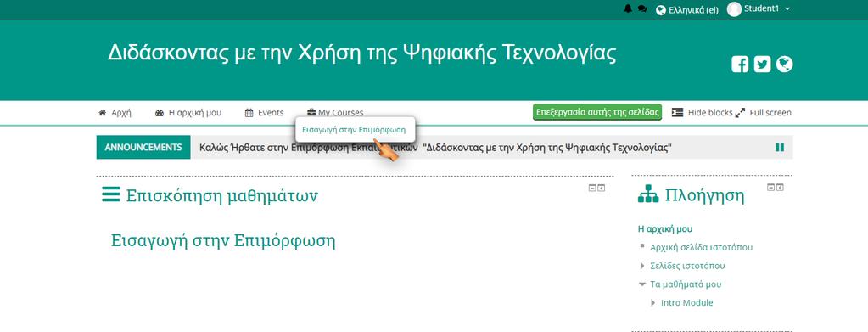Viewport: 868px width, 332px height.
Task: Click the ANNOUNCEMENTS label
Action: pyautogui.click(x=143, y=147)
